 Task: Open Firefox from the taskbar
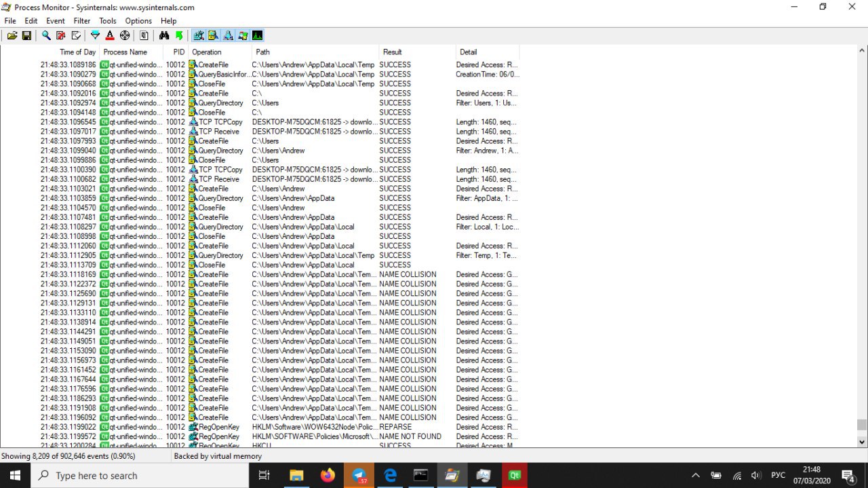click(328, 476)
